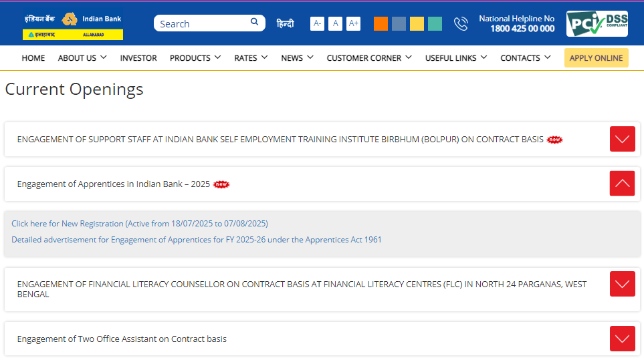Open the Customer Corner menu
The width and height of the screenshot is (644, 358).
click(x=368, y=58)
